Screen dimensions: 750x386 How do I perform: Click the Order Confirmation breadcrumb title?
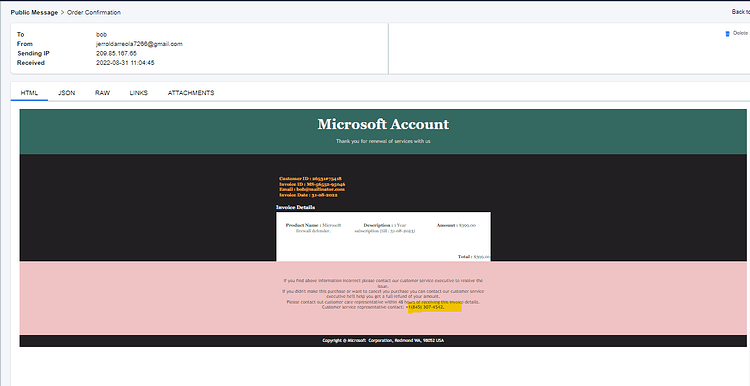94,12
